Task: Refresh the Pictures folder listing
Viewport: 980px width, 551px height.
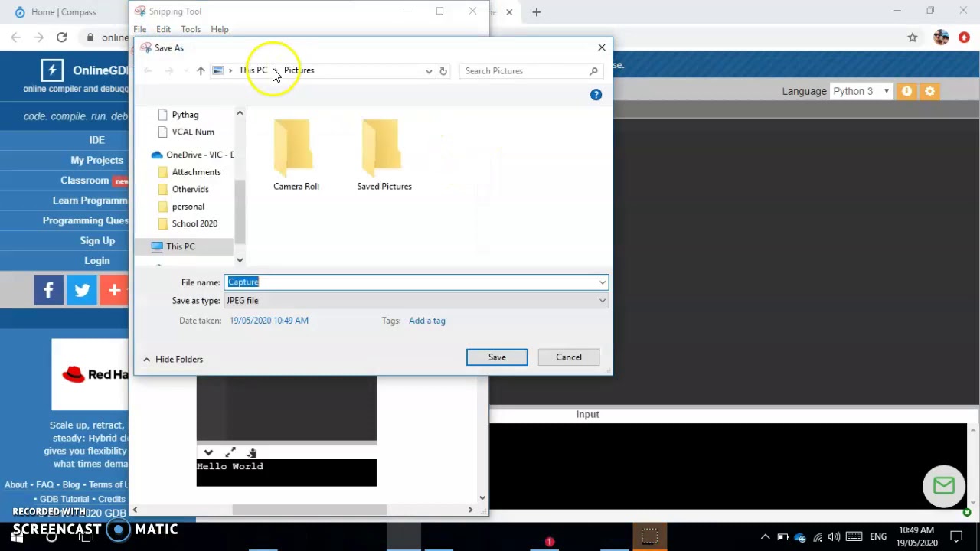Action: pos(443,70)
